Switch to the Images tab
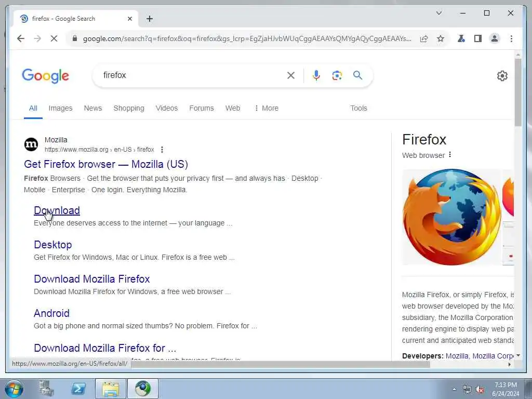Image resolution: width=532 pixels, height=399 pixels. (60, 108)
